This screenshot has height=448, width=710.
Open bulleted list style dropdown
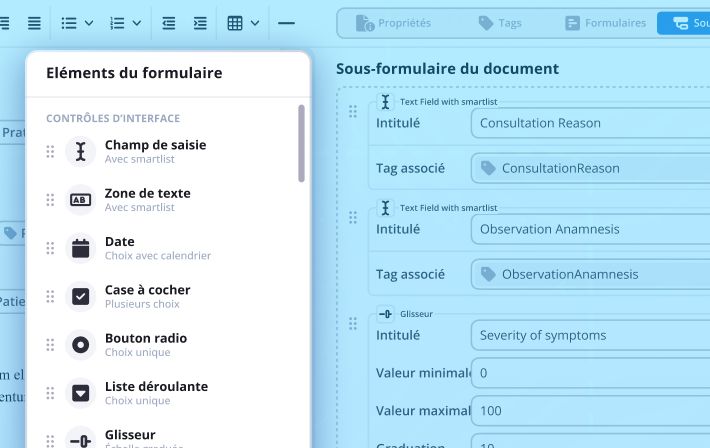point(89,23)
